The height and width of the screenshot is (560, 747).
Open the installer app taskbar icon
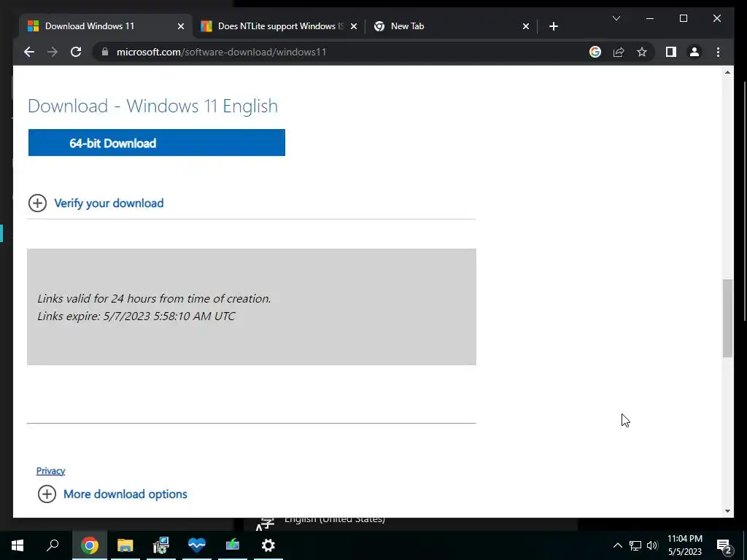[x=161, y=545]
